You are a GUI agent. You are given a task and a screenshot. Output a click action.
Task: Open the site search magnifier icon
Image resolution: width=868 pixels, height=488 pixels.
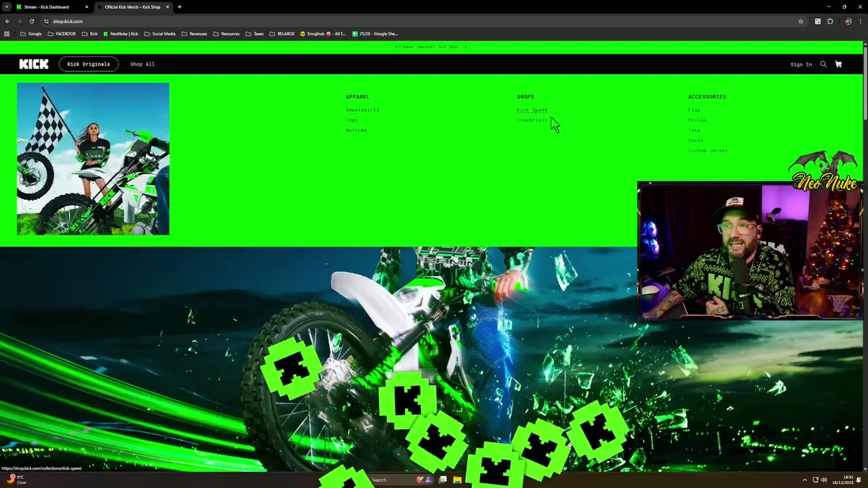click(823, 64)
